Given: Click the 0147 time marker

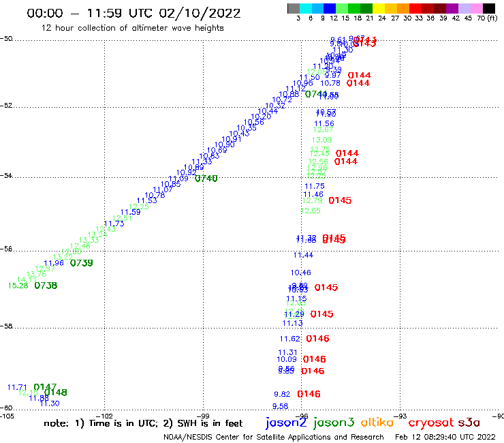Looking at the screenshot, I should (45, 386).
